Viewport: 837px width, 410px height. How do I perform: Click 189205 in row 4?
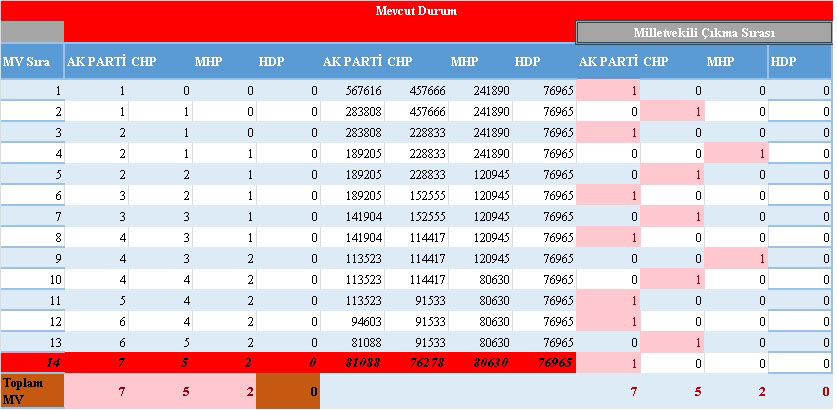click(352, 154)
